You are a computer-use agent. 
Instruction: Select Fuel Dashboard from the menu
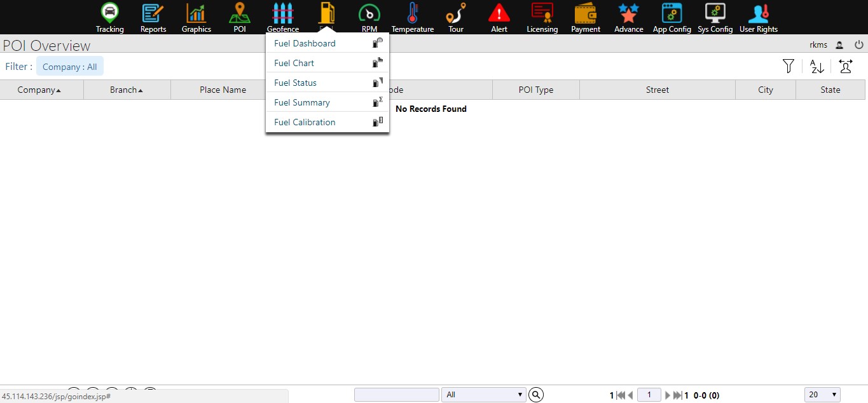tap(305, 43)
